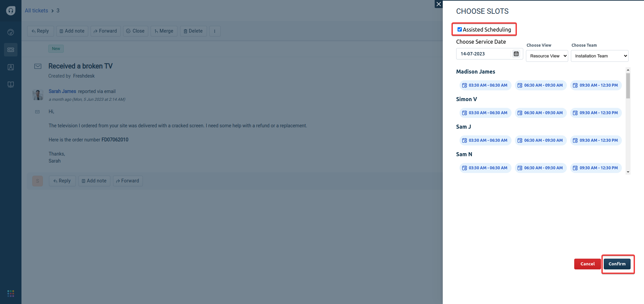Select Sam N 06:30 AM - 09:30 AM slot

coord(540,168)
